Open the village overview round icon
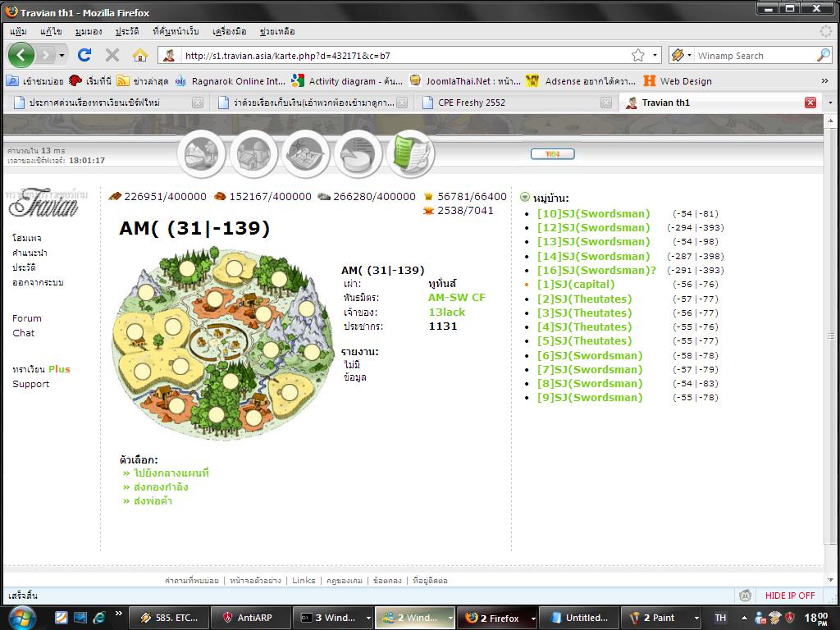 [x=202, y=153]
